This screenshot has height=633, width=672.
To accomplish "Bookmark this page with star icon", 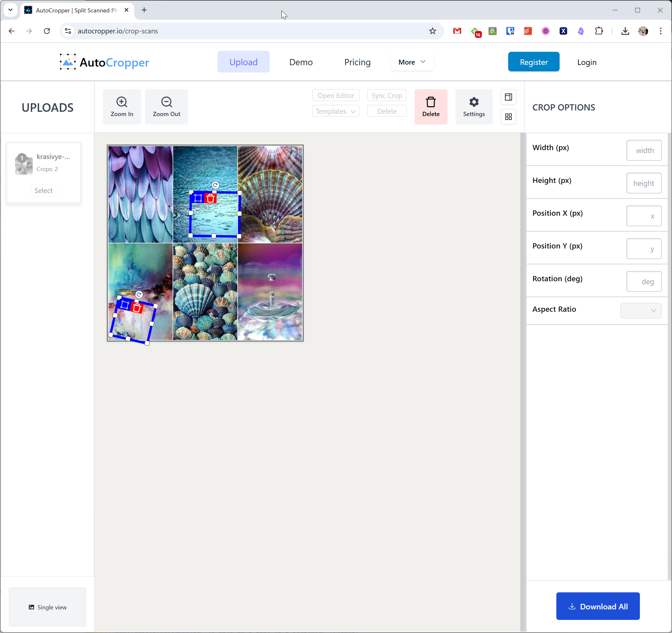I will 432,31.
